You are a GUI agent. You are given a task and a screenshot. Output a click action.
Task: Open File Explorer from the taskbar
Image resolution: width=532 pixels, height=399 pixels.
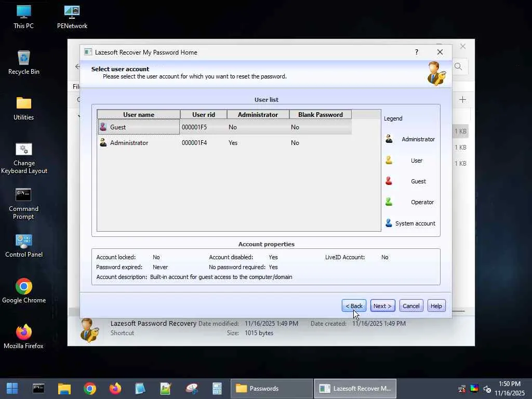(x=64, y=389)
